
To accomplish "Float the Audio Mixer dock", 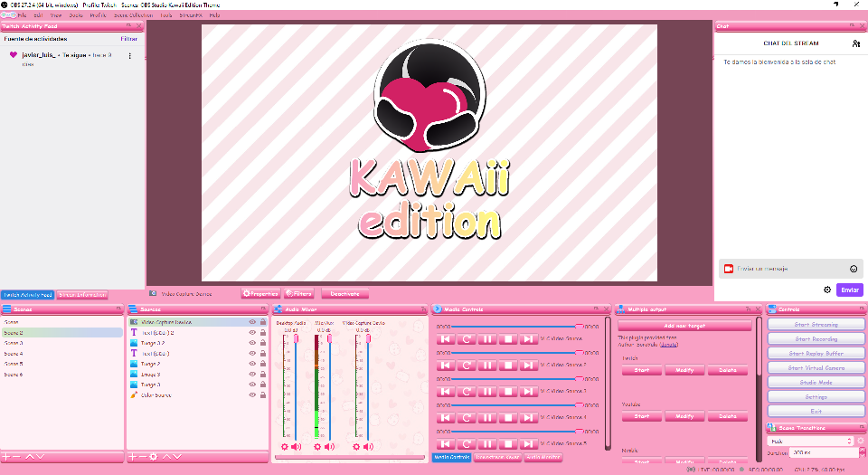I will (x=424, y=309).
